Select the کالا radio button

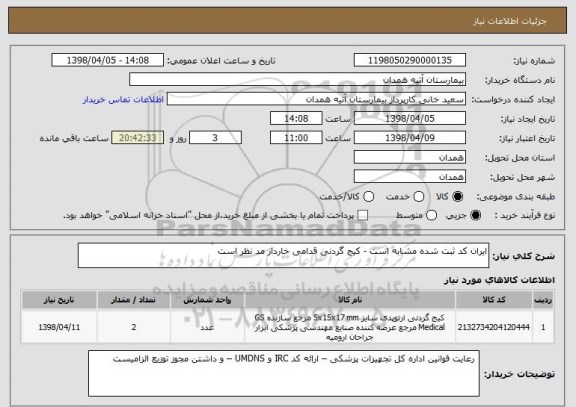point(457,197)
